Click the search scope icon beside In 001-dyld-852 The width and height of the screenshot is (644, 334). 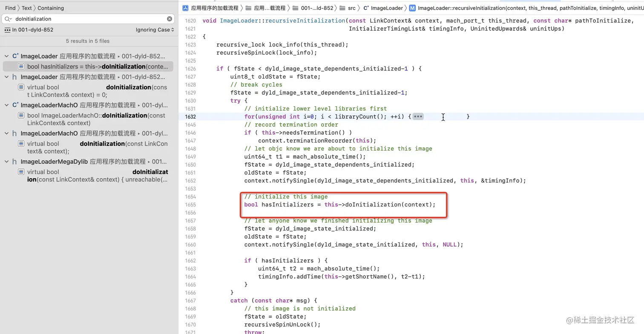(x=7, y=30)
